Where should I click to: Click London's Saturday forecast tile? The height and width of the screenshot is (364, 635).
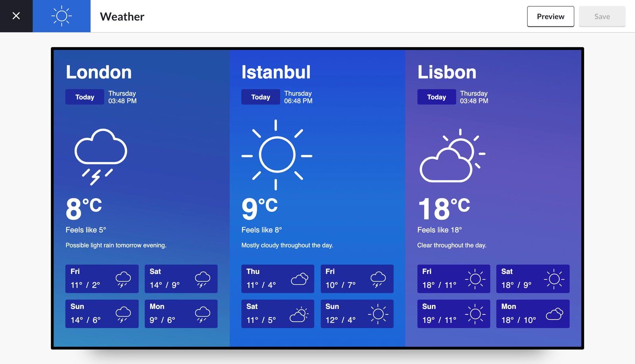click(181, 279)
